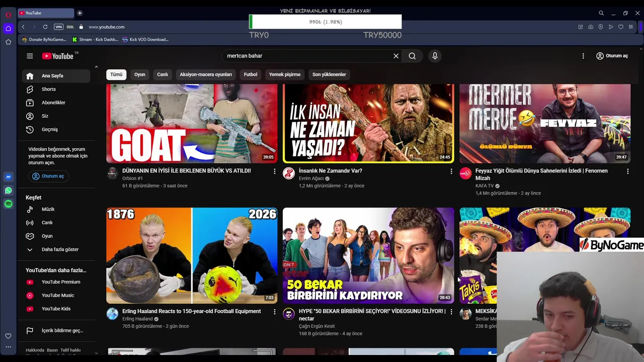Select the Yemek pişirme chip
Screen dimensions: 644x362
pyautogui.click(x=285, y=74)
